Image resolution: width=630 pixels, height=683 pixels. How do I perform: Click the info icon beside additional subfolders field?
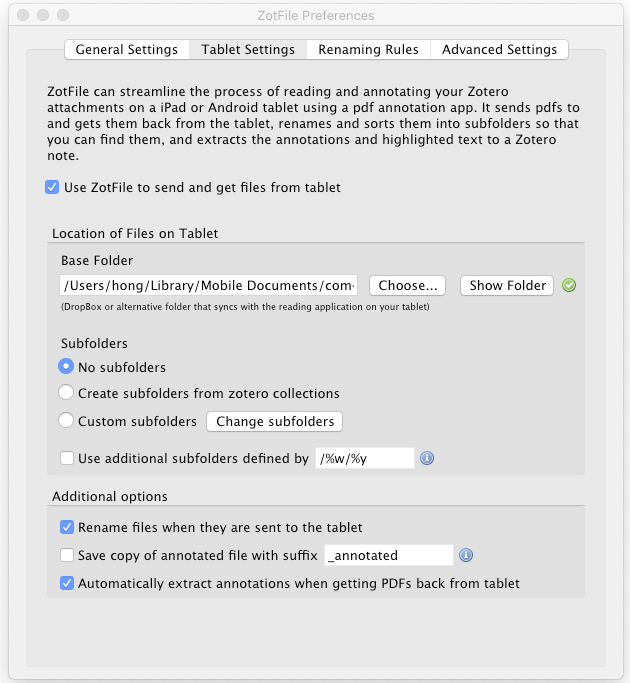(427, 458)
